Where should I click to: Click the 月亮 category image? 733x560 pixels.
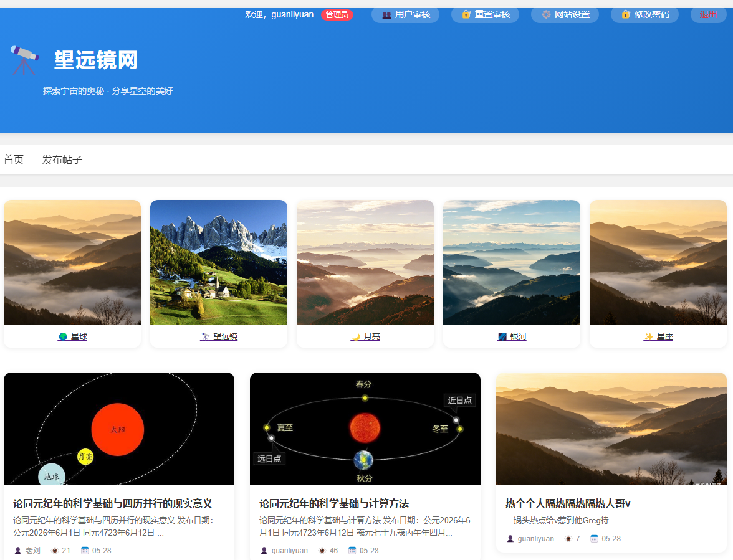365,262
